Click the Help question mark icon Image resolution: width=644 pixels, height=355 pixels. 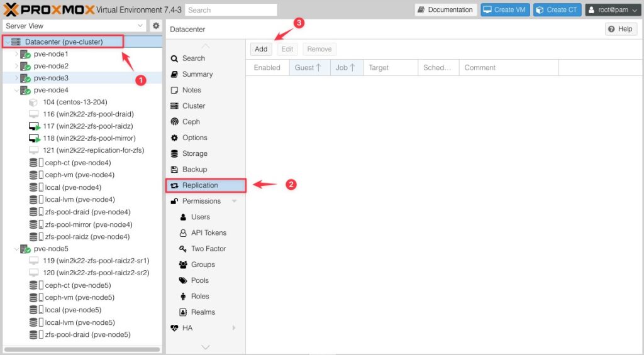[611, 29]
